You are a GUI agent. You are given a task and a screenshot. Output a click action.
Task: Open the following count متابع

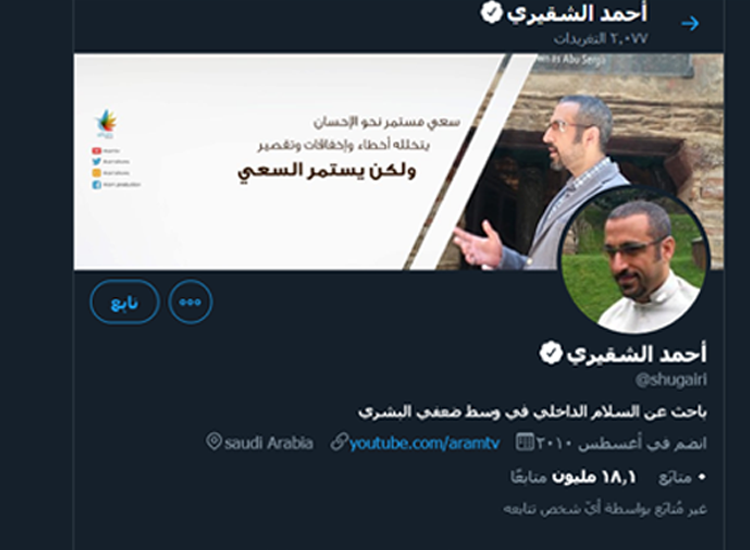coord(682,477)
